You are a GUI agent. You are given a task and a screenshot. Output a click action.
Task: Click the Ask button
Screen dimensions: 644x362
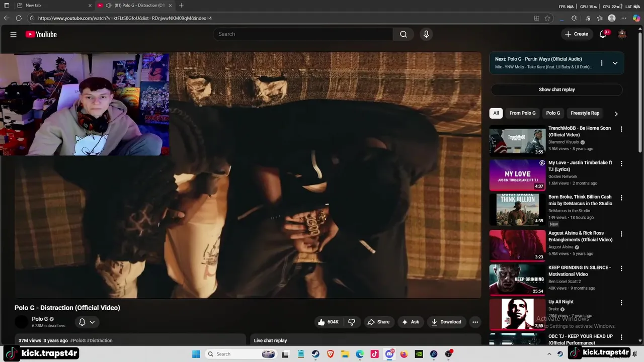tap(410, 322)
